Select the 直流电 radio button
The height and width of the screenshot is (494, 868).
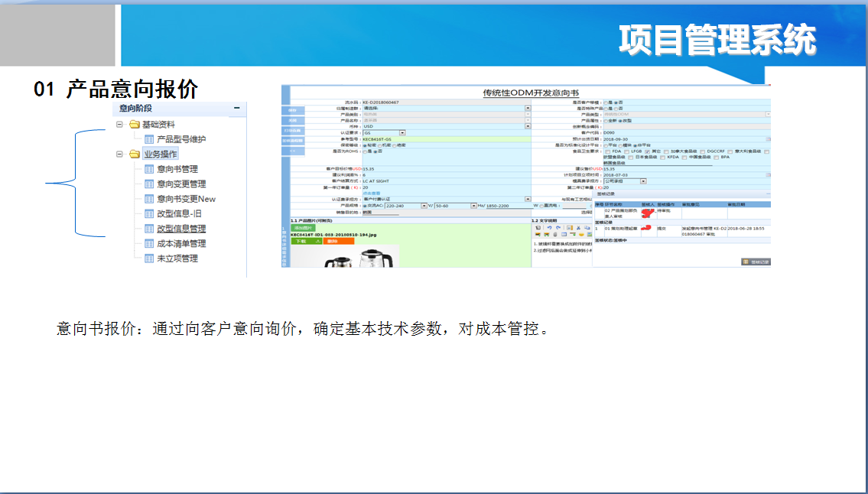pos(541,206)
